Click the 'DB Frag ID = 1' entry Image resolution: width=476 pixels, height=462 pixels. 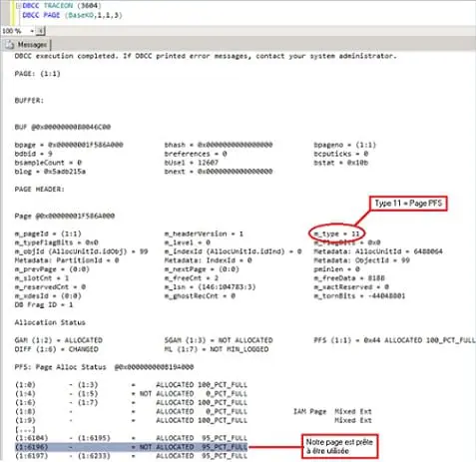tap(44, 304)
